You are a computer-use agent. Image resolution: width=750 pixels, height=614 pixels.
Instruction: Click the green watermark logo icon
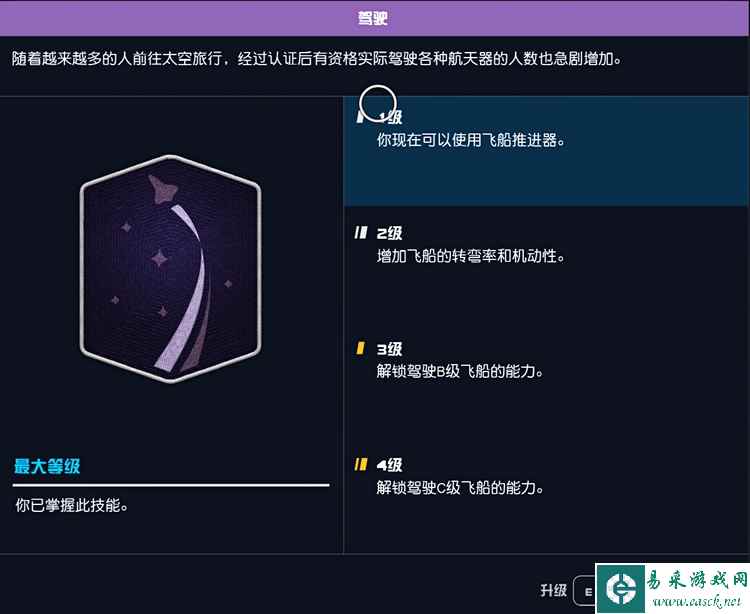point(621,589)
